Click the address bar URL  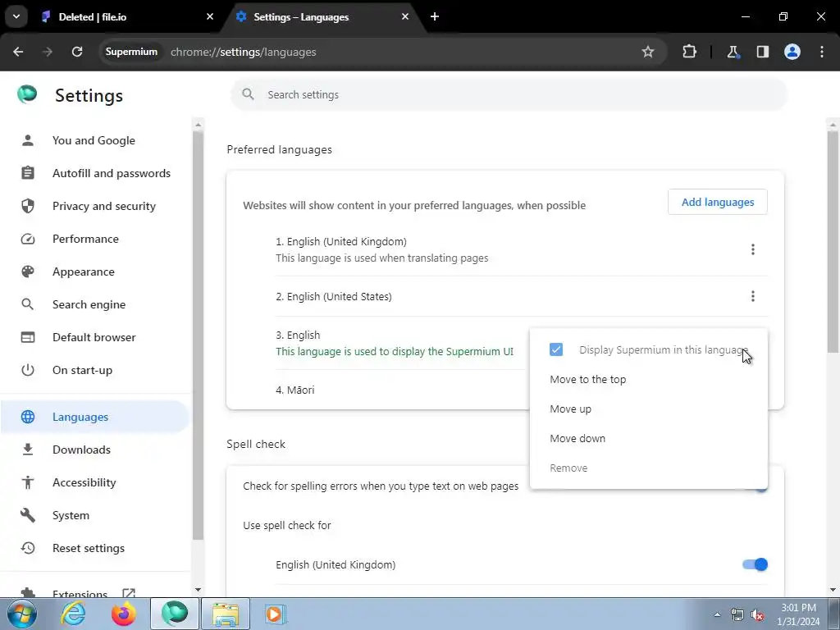tap(243, 52)
